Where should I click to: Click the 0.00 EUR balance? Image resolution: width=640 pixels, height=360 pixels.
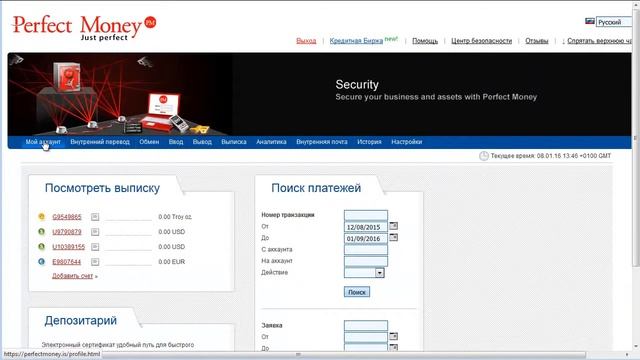pos(172,262)
